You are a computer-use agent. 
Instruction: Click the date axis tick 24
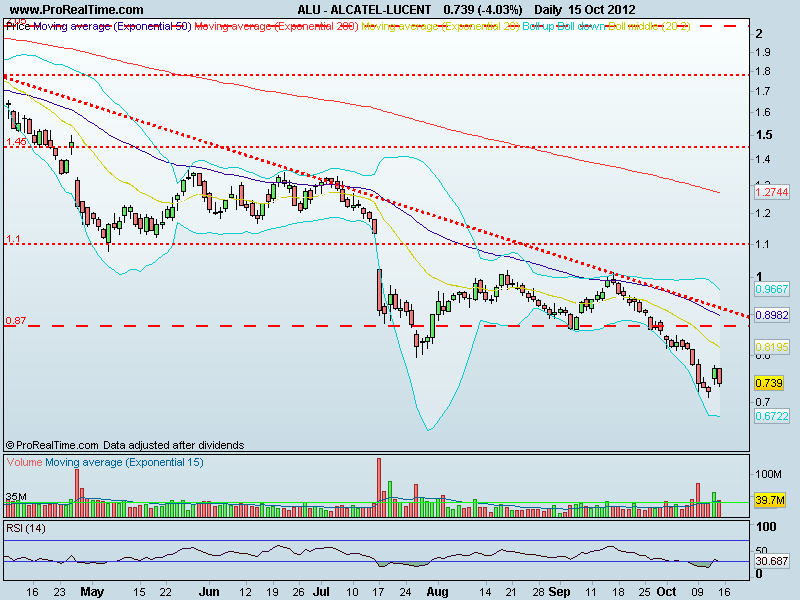click(405, 592)
